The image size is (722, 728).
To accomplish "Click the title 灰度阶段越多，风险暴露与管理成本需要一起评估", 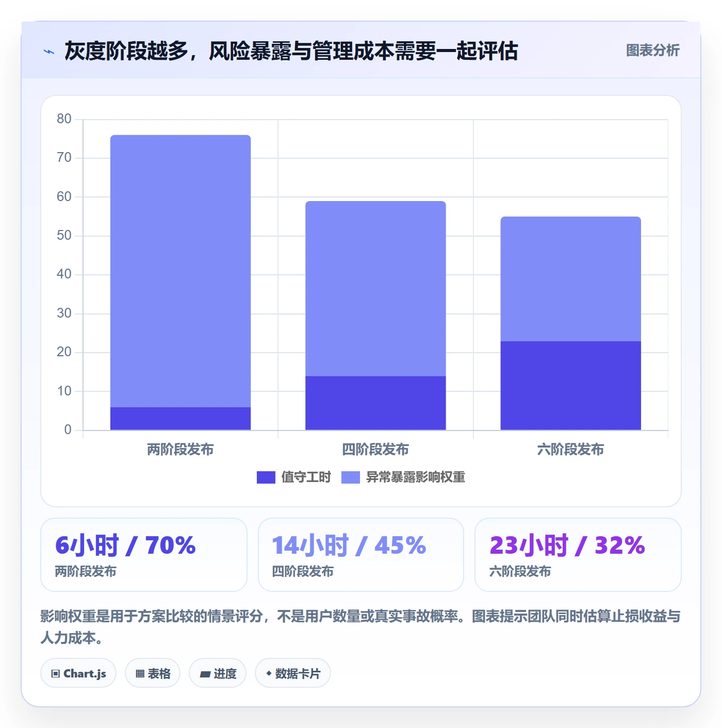I will 291,51.
